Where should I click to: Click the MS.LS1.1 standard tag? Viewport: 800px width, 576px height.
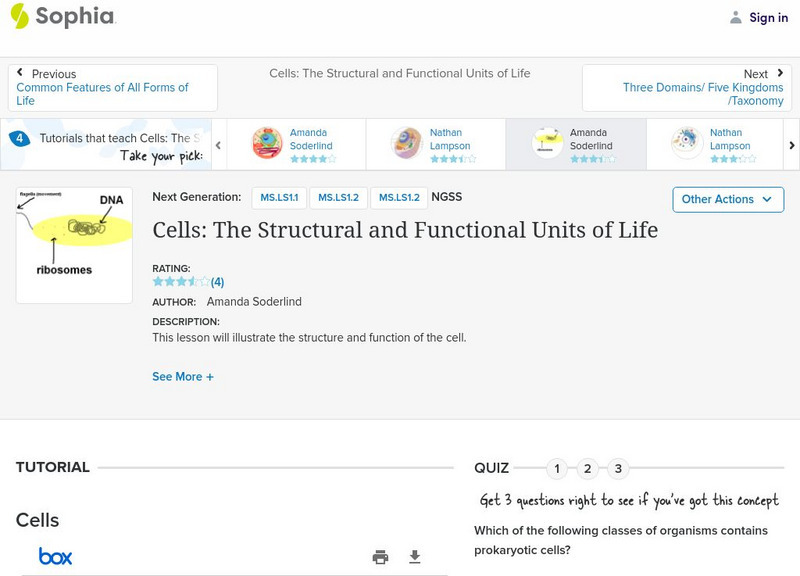(x=279, y=198)
